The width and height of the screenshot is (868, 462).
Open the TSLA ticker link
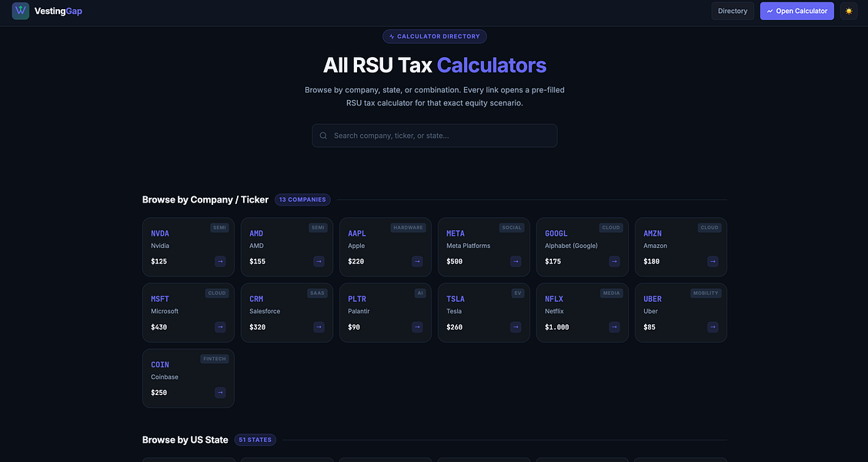pyautogui.click(x=456, y=299)
